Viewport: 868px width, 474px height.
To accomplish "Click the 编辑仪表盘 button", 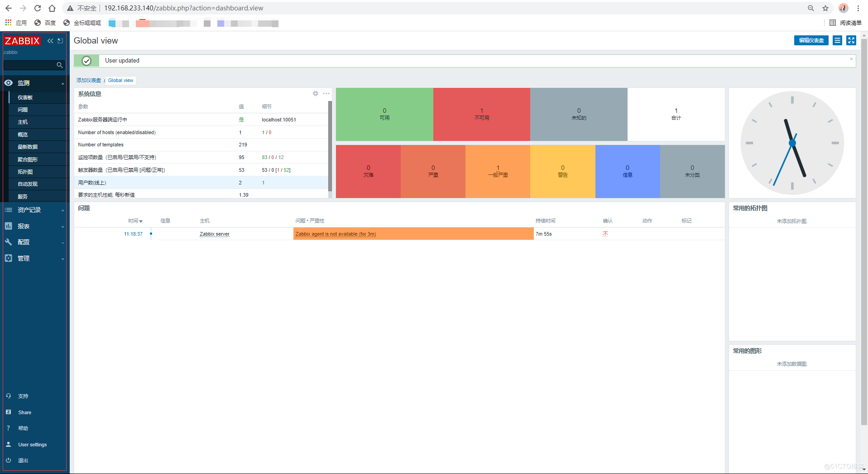I will click(811, 41).
